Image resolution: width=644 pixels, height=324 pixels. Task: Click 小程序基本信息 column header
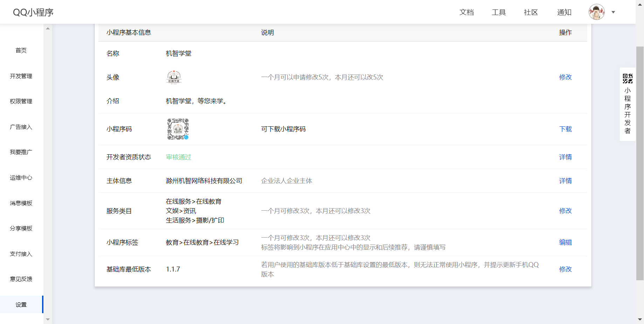[x=129, y=33]
